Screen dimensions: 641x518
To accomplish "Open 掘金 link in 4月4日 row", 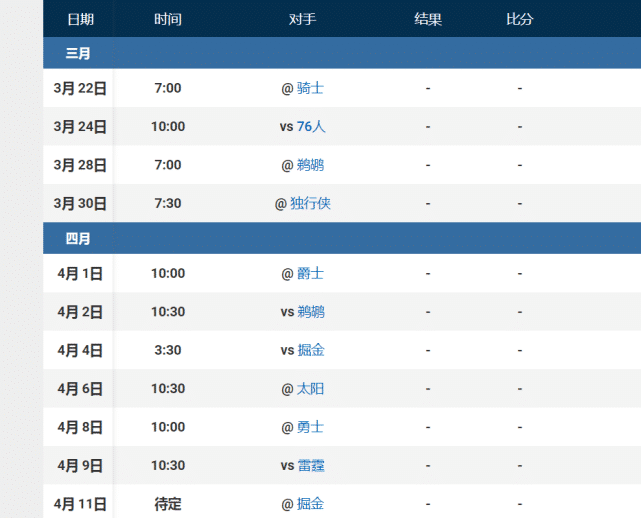I will (x=310, y=350).
